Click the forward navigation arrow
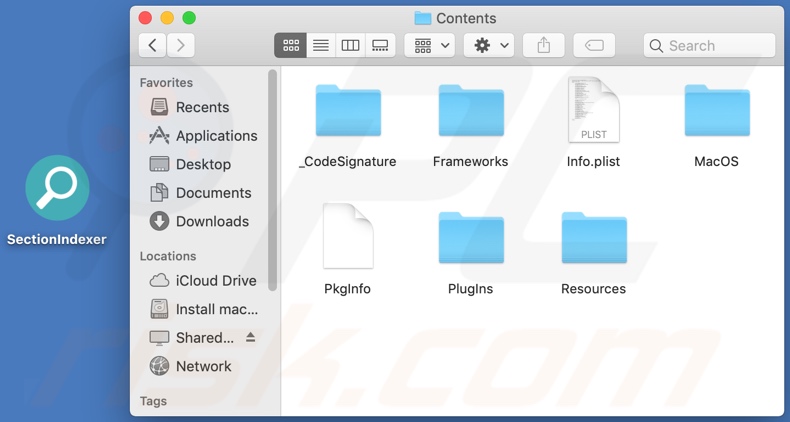790x422 pixels. (181, 45)
